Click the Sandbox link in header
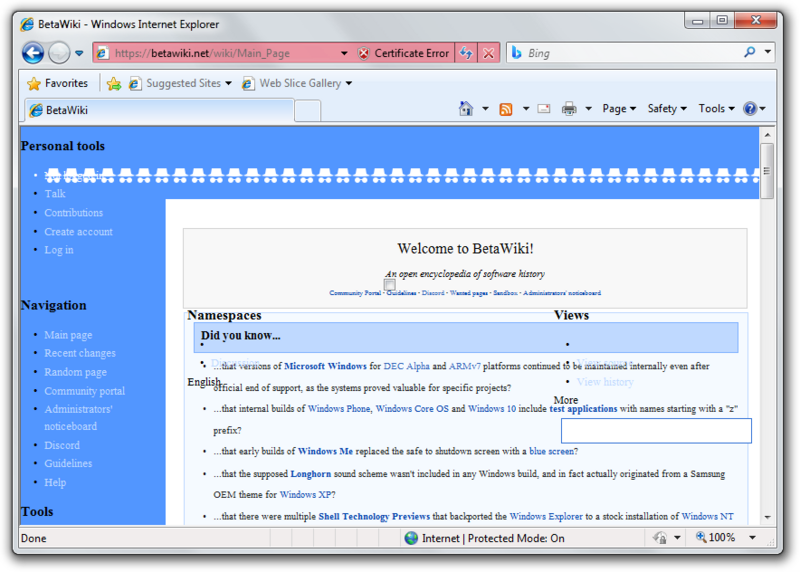Screen dimensions: 800x572 pos(505,293)
